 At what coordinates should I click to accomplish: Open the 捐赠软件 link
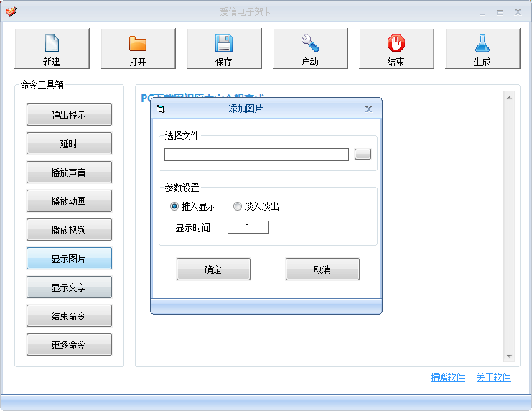click(x=447, y=377)
